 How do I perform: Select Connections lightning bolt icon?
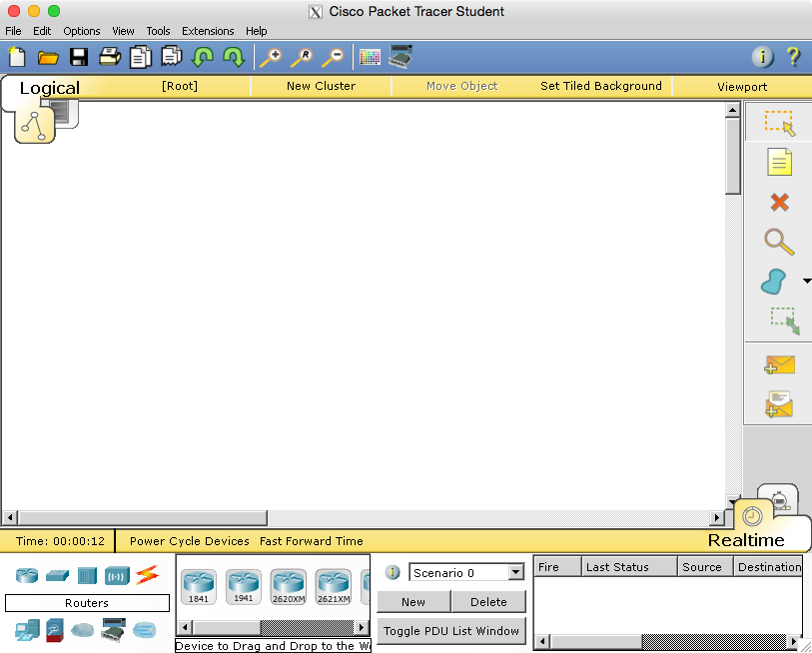pyautogui.click(x=147, y=575)
